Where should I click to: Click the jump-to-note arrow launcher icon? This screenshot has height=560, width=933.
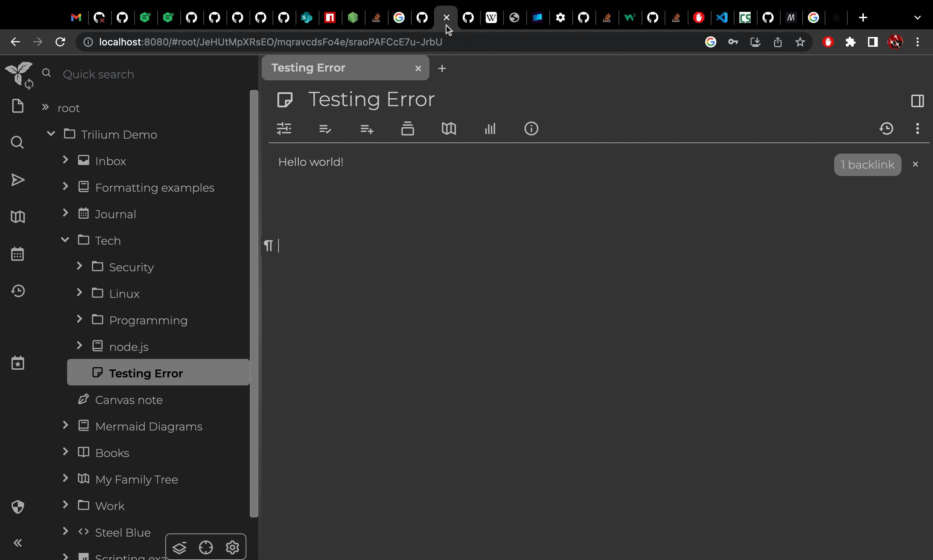pos(17,180)
